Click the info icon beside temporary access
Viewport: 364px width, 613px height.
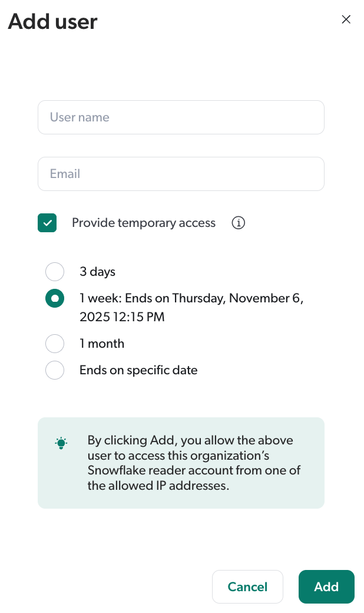click(x=238, y=223)
